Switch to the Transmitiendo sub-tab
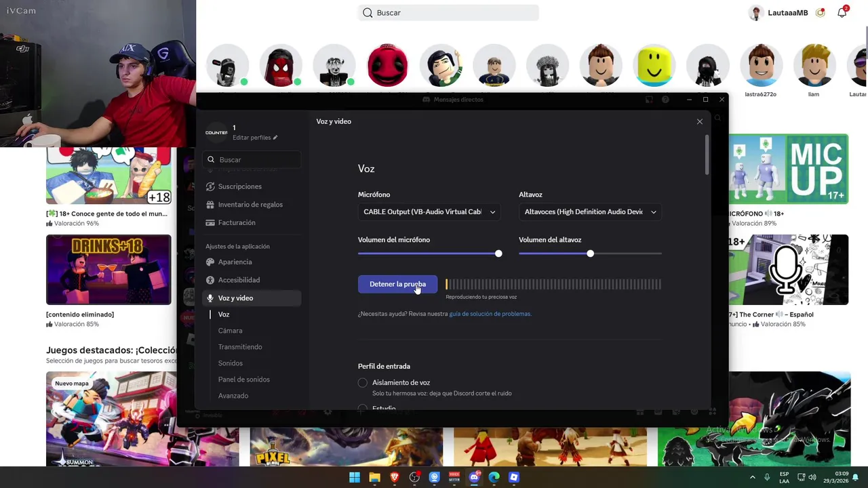Image resolution: width=868 pixels, height=488 pixels. click(240, 347)
